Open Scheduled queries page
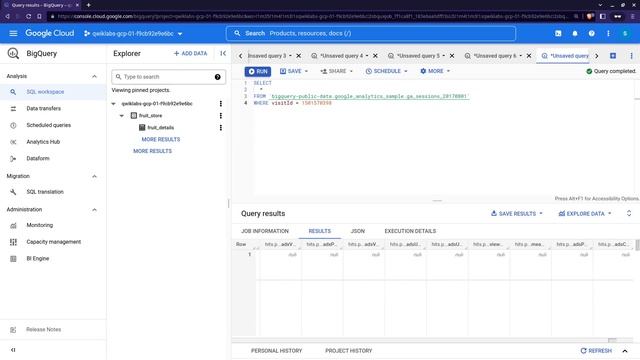Screen dimensions: 640x360 pos(53,125)
